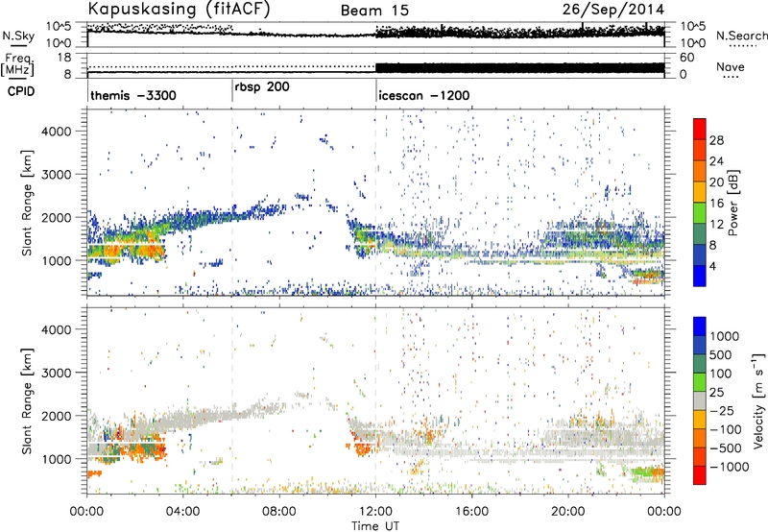Click the 20:00 time tick label
The image size is (768, 532).
pyautogui.click(x=567, y=512)
